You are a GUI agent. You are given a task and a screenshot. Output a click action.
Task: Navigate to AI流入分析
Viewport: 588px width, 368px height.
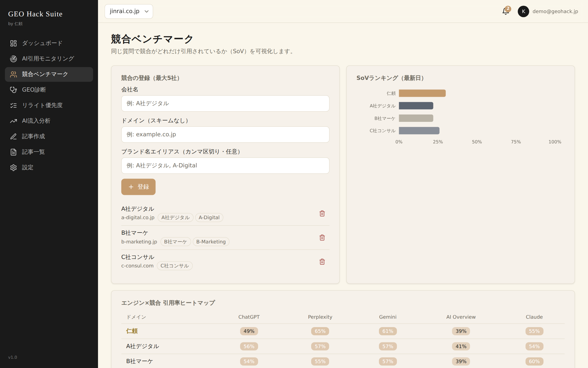pyautogui.click(x=49, y=121)
